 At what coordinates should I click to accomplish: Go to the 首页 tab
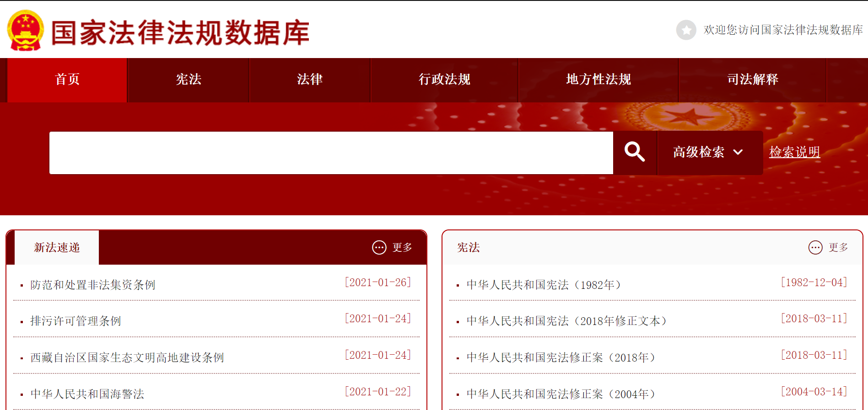pos(67,80)
